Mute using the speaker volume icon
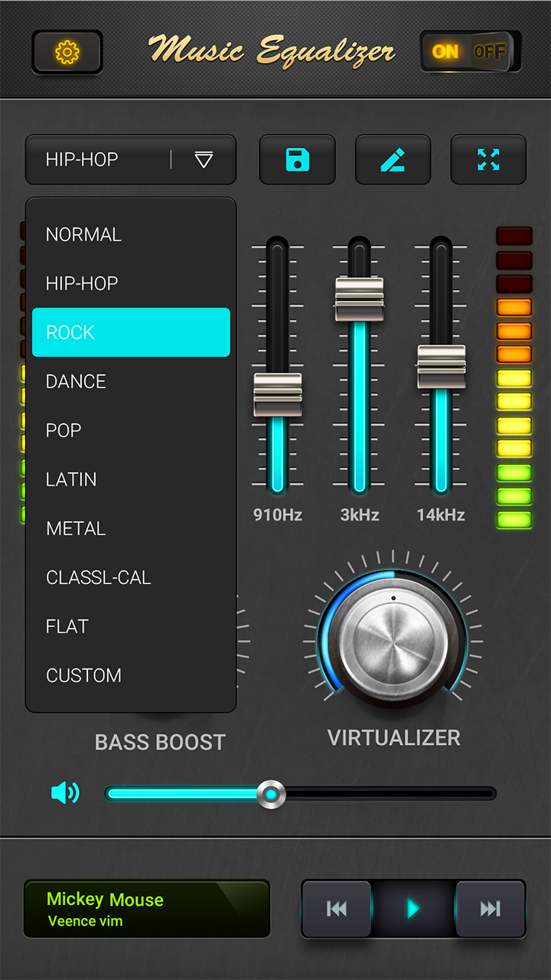Viewport: 551px width, 980px height. pos(65,792)
